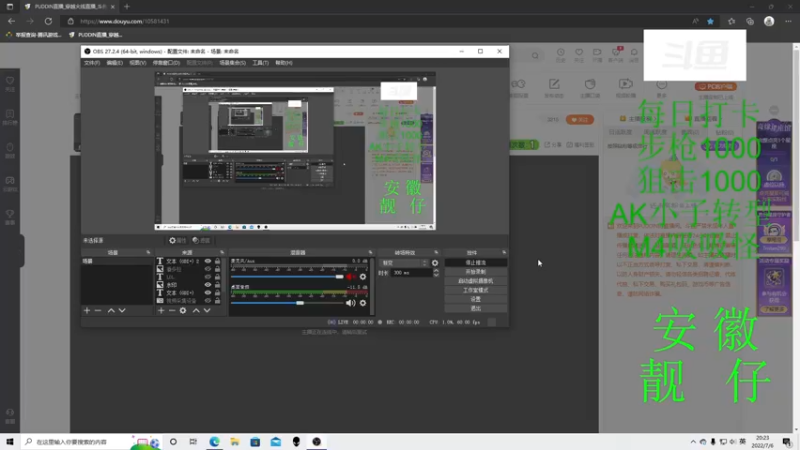800x450 pixels.
Task: Remove selected scene with minus icon
Action: [98, 310]
